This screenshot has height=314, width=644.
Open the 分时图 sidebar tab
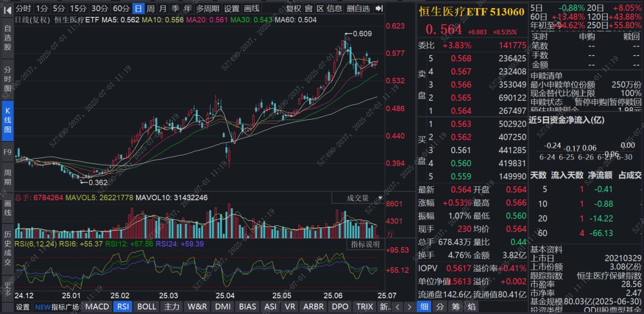(x=8, y=79)
